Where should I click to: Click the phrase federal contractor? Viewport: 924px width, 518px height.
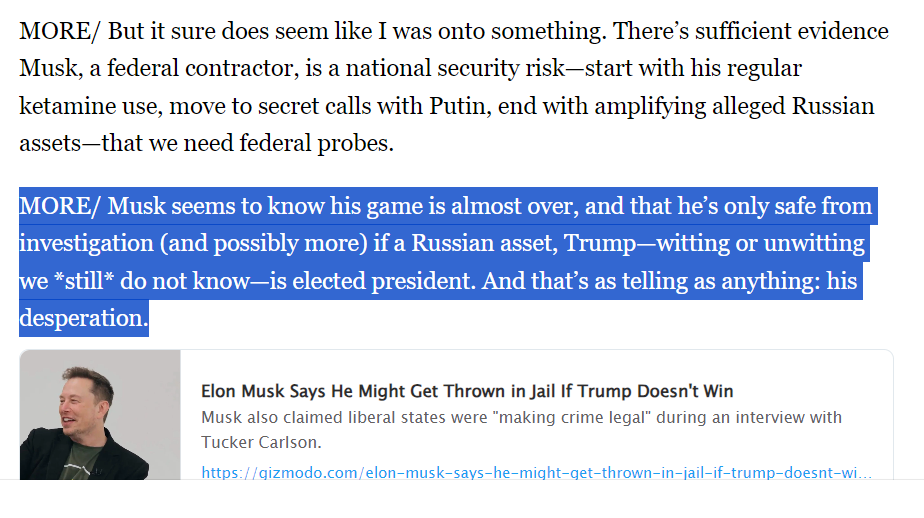pyautogui.click(x=203, y=68)
